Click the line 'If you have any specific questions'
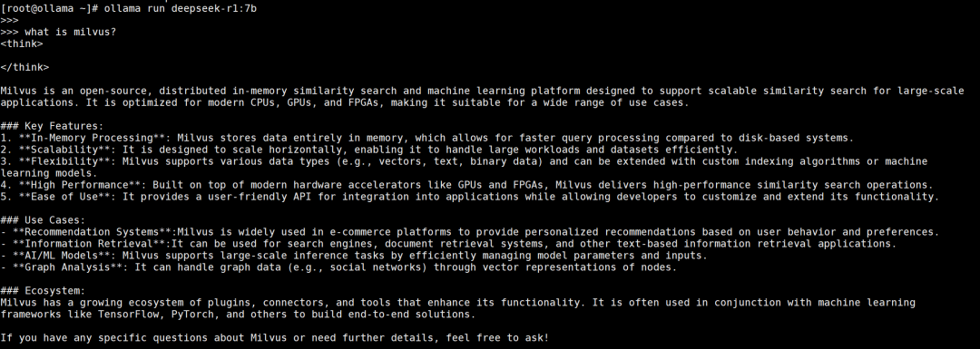The height and width of the screenshot is (349, 980). (x=275, y=338)
